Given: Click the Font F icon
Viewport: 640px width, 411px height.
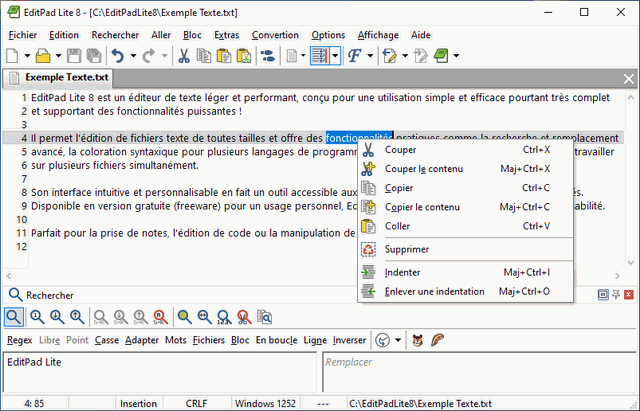Looking at the screenshot, I should [355, 56].
